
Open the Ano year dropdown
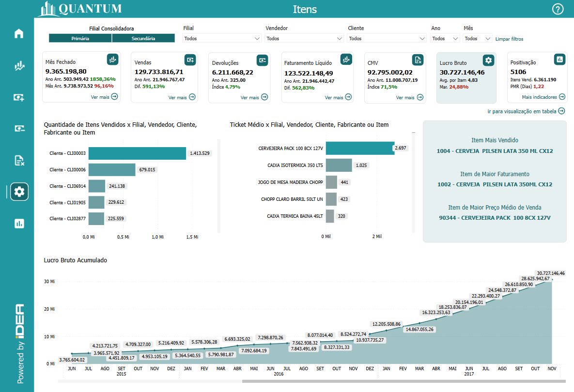tap(445, 38)
